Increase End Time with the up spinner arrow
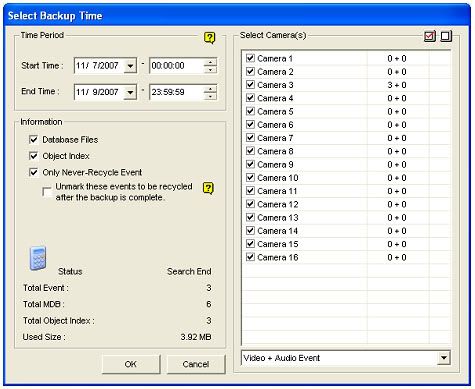Image resolution: width=475 pixels, height=389 pixels. (210, 88)
